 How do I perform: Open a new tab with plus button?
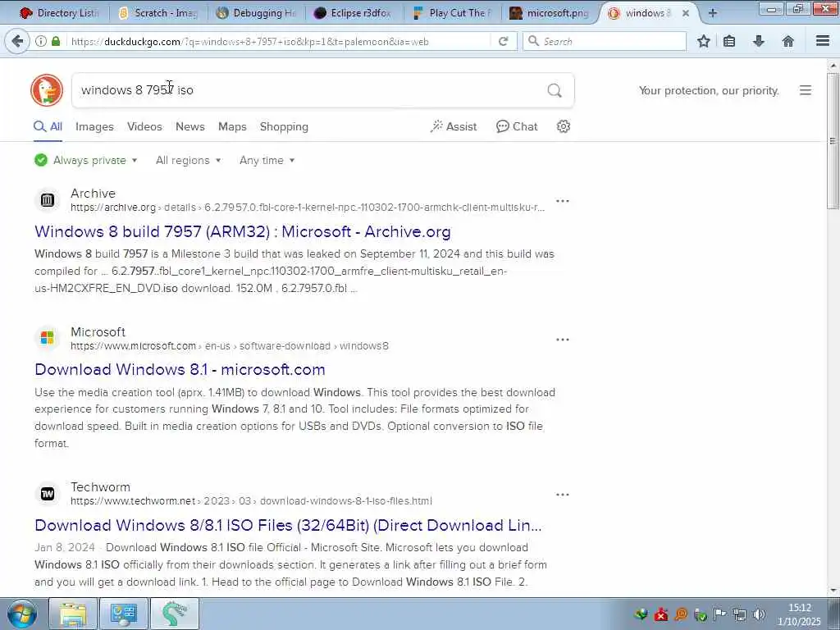[712, 13]
